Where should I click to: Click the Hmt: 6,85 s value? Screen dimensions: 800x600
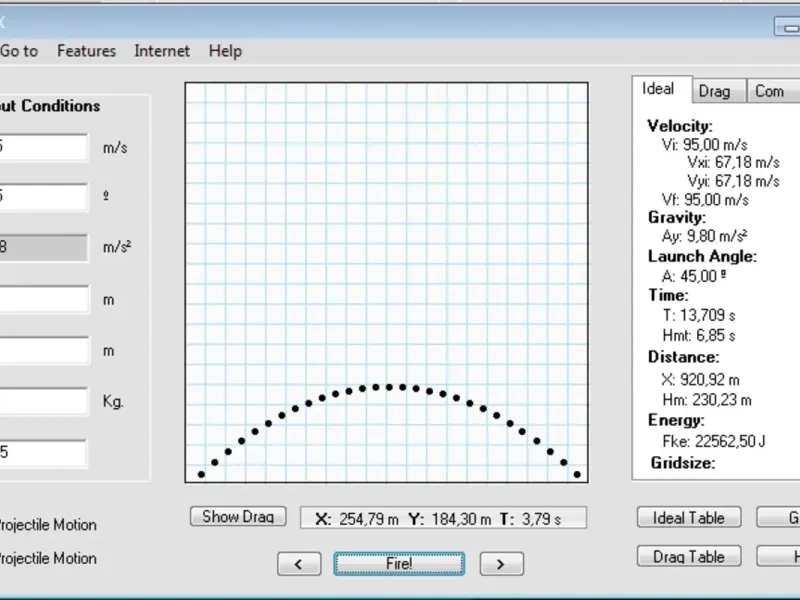coord(698,336)
